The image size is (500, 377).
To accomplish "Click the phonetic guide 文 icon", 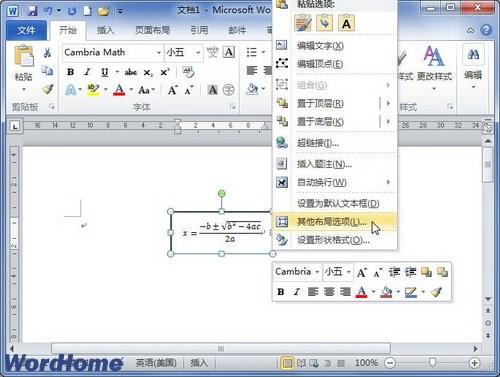I will click(x=212, y=52).
